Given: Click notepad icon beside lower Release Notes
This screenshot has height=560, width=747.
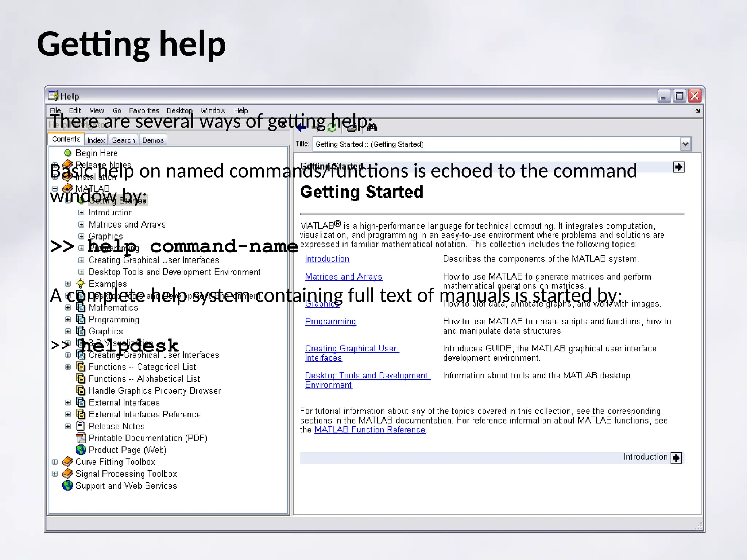Looking at the screenshot, I should [x=81, y=426].
